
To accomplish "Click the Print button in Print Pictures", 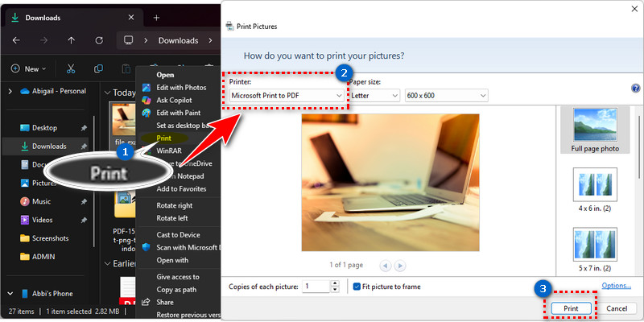I will coord(571,308).
